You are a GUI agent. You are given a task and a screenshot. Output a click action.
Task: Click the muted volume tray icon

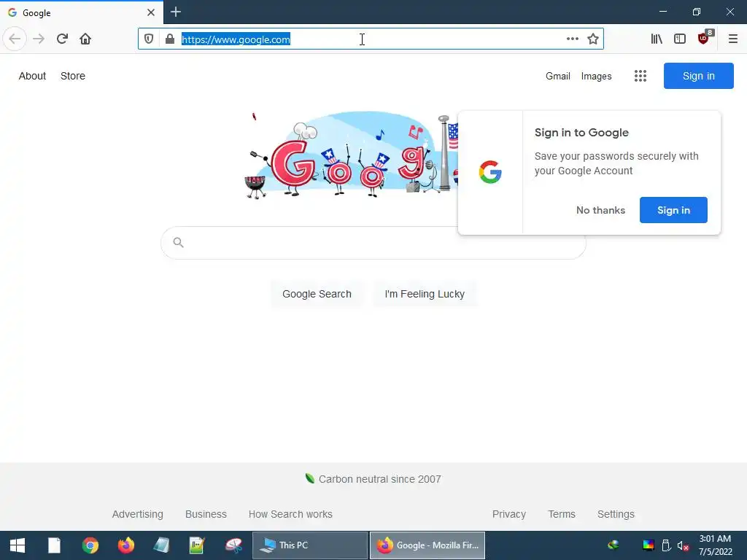pyautogui.click(x=683, y=545)
